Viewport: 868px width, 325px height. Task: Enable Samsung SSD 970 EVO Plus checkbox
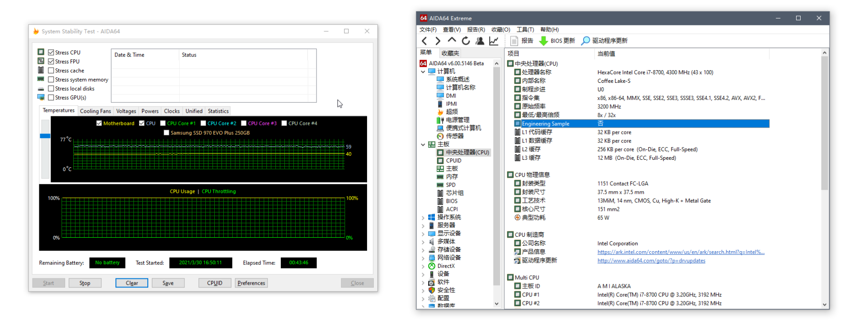pyautogui.click(x=166, y=133)
